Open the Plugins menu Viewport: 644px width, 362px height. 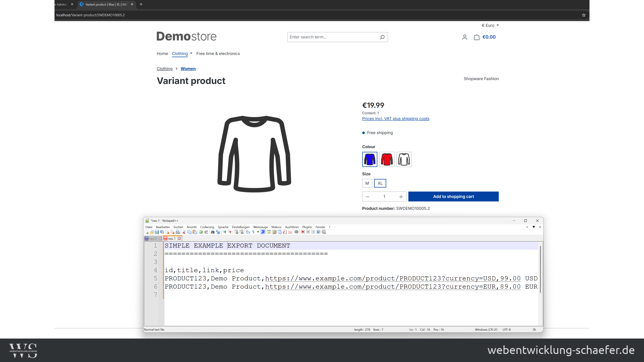(307, 227)
